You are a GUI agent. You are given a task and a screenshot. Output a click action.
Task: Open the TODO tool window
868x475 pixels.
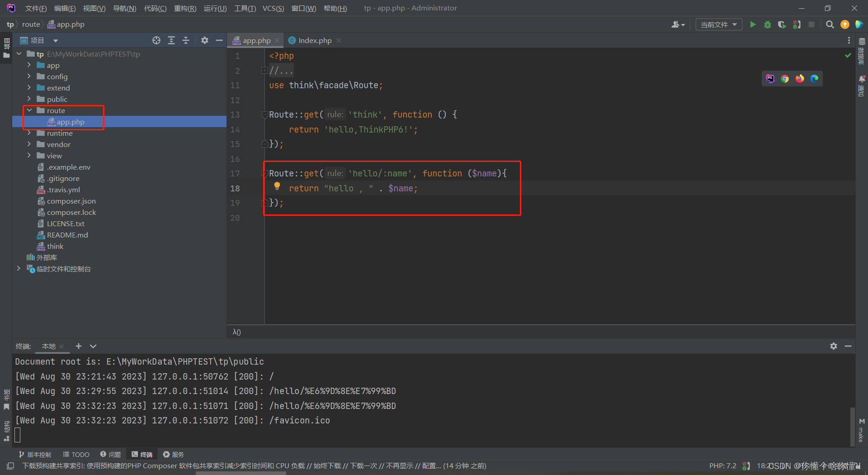pyautogui.click(x=76, y=454)
